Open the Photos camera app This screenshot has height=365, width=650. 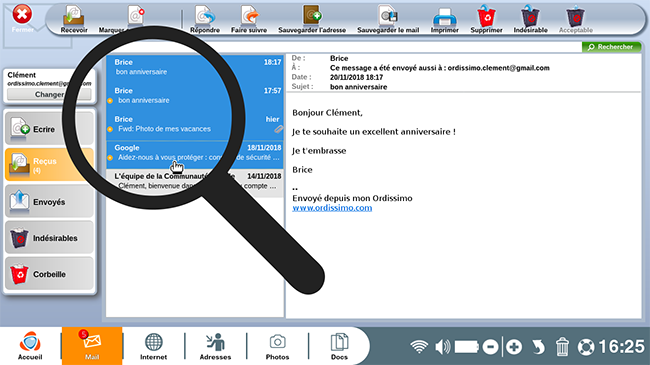tap(277, 346)
